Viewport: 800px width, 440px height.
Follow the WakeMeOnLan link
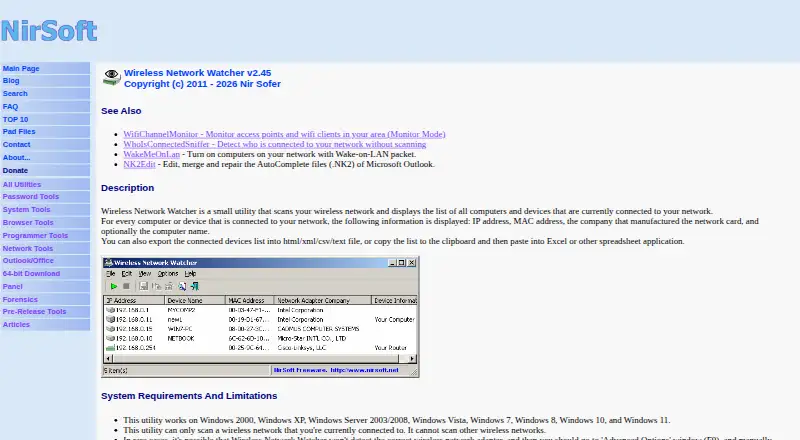152,154
